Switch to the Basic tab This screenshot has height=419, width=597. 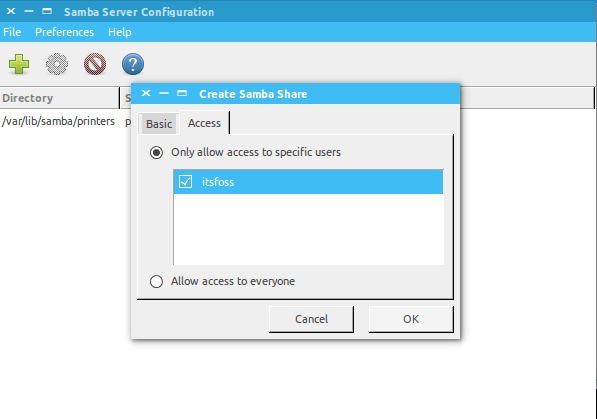coord(159,124)
